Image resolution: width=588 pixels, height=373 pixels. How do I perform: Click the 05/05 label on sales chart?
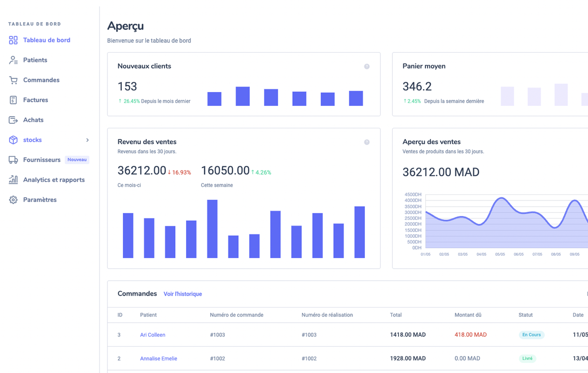(x=500, y=254)
